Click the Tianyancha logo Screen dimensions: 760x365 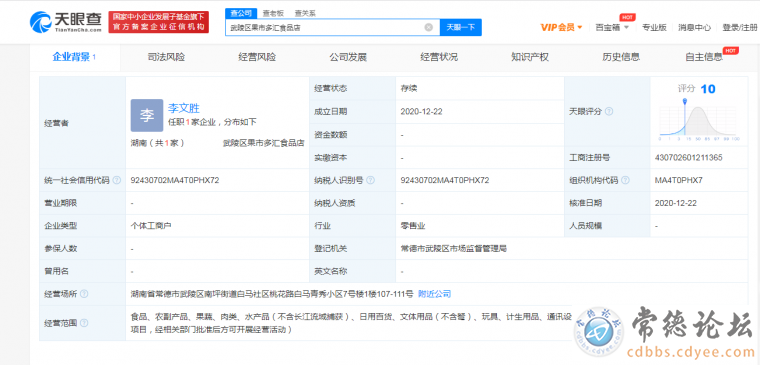coord(66,22)
